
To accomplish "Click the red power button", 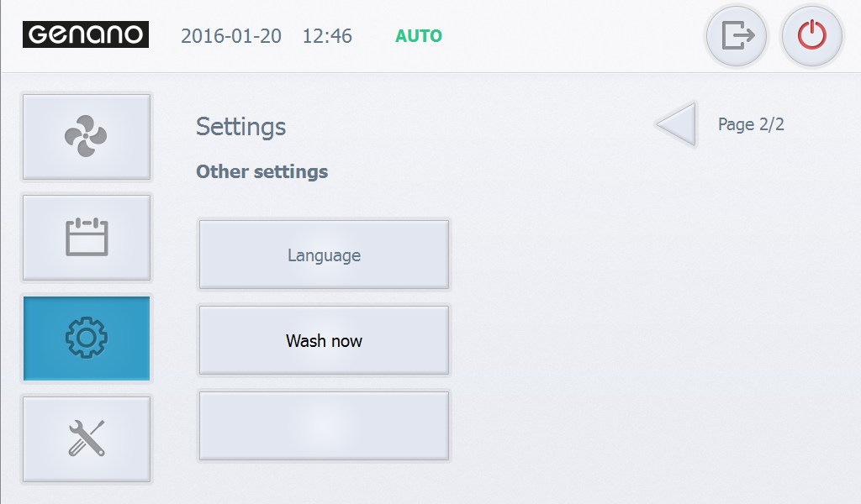I will tap(812, 36).
